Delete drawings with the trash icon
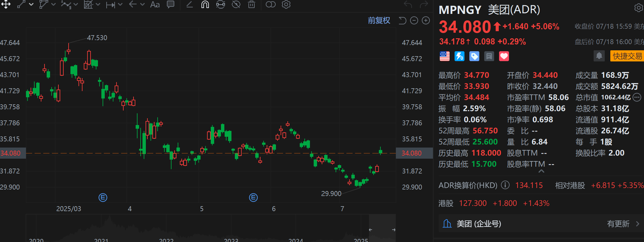 (252, 4)
